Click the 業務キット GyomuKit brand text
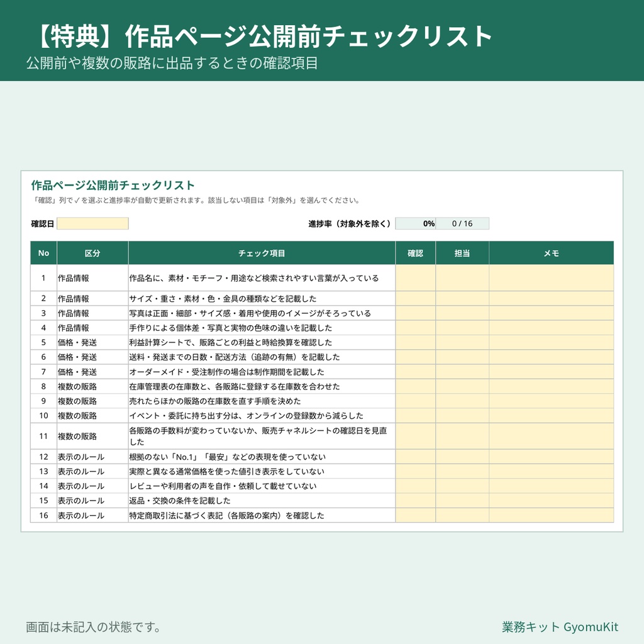Screen dimensions: 644x644 (560, 627)
